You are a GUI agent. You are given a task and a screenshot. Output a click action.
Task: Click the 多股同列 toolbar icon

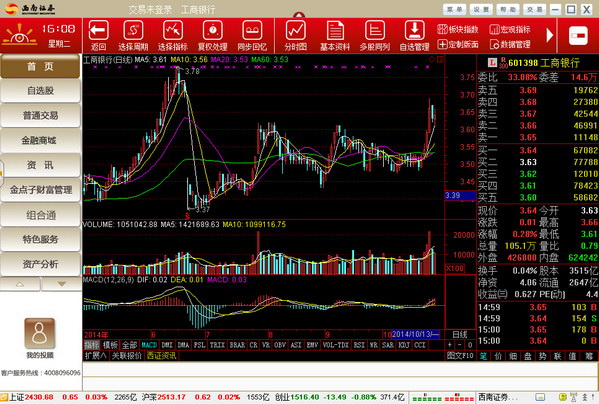pos(375,31)
